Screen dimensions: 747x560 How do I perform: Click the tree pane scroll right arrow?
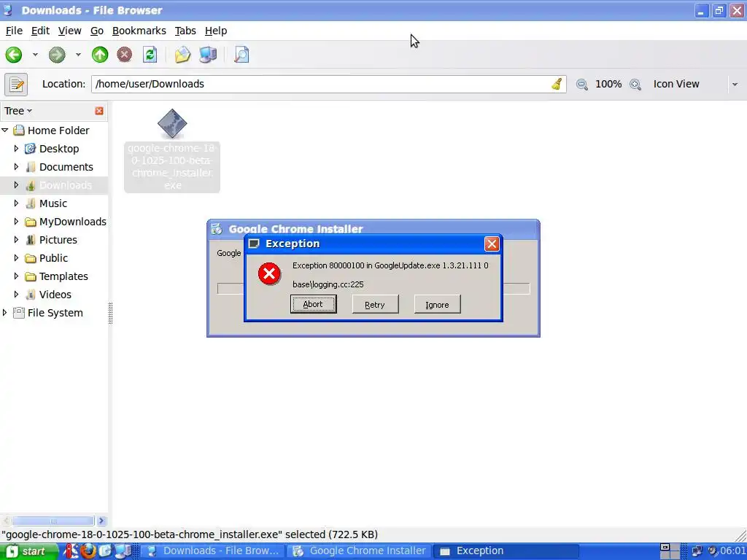point(101,521)
